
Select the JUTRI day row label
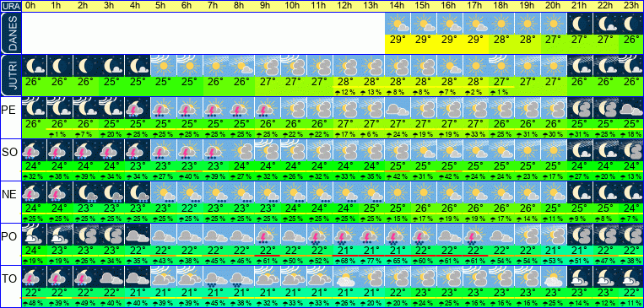(x=11, y=76)
